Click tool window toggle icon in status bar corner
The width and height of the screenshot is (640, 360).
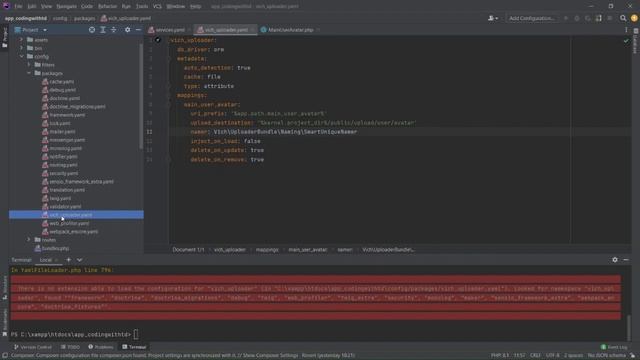[4, 356]
